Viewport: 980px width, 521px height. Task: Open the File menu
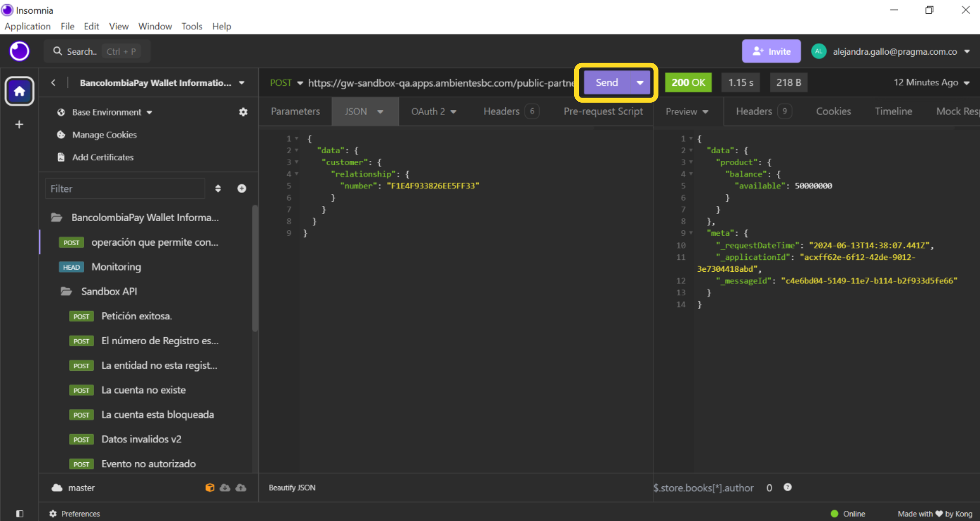(x=67, y=26)
